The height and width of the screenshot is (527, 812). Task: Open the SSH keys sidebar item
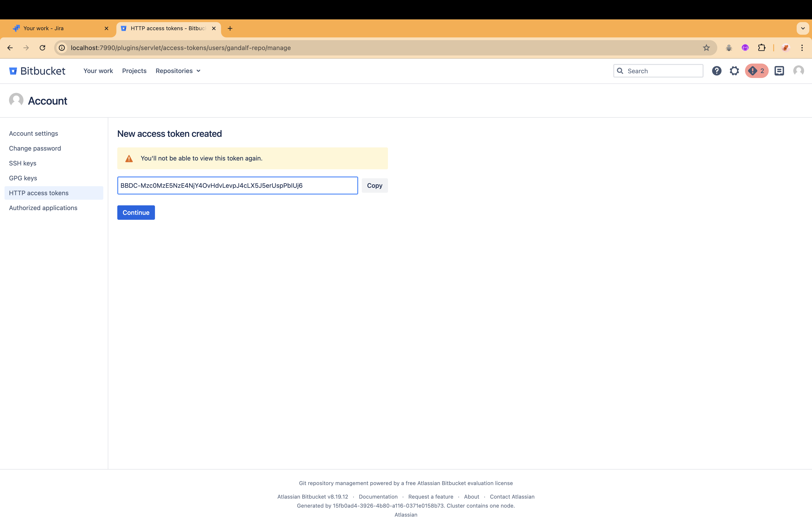tap(23, 163)
